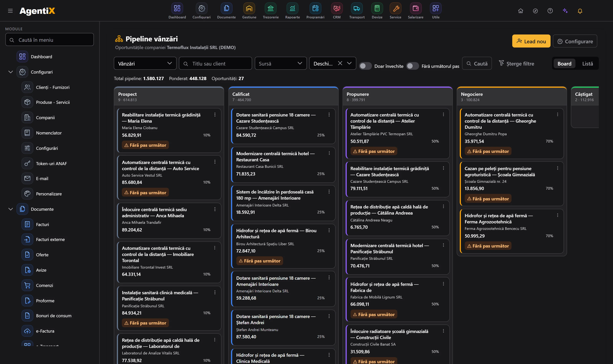Open options menu for Maria Elena card
This screenshot has width=613, height=364.
coord(215,115)
